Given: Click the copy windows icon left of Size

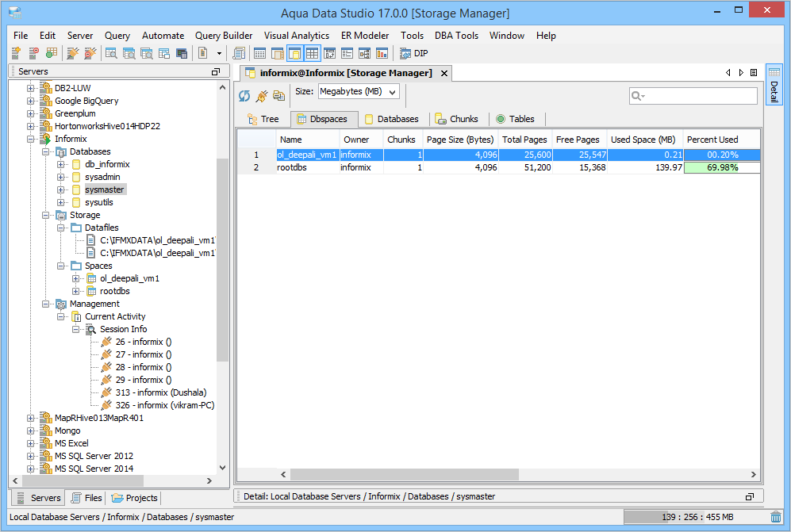Looking at the screenshot, I should pyautogui.click(x=278, y=95).
